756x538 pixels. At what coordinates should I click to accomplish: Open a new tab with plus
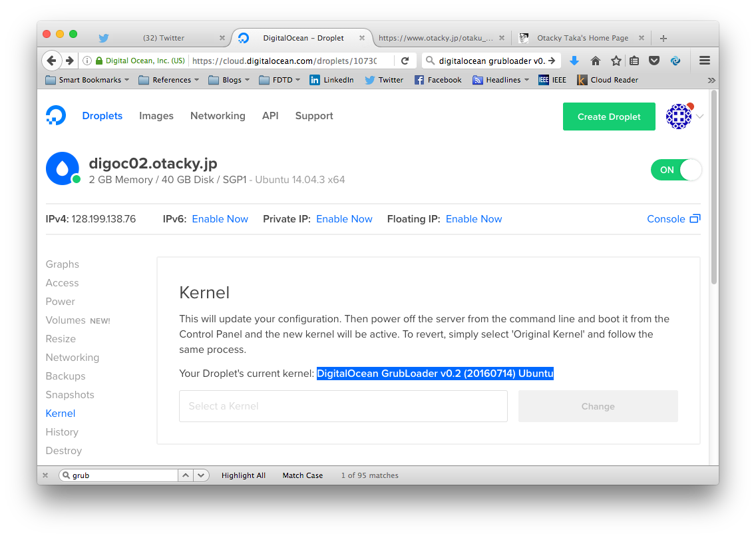[663, 38]
